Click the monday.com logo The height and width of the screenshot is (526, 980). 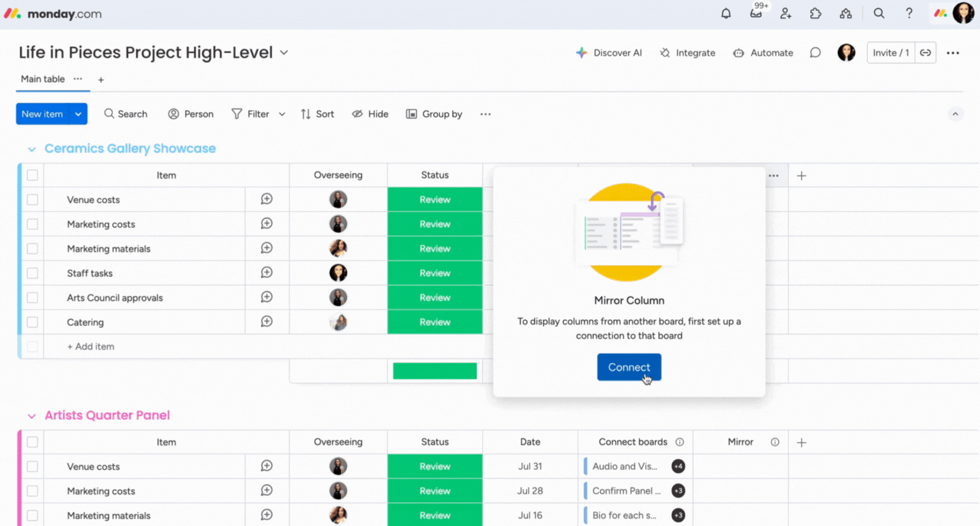(53, 14)
